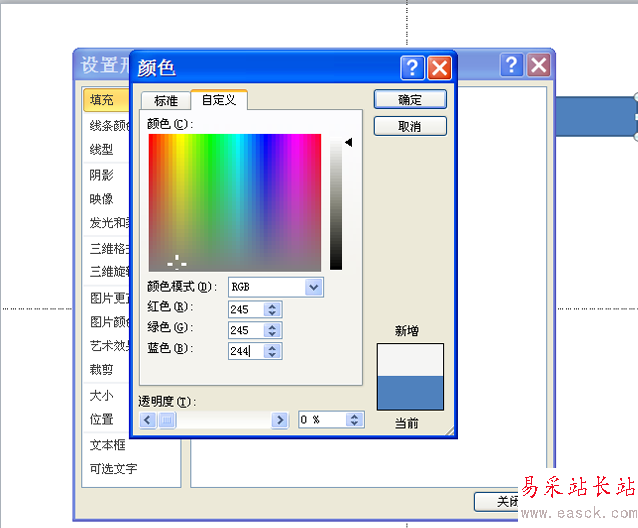Close the 颜色 color dialog
The width and height of the screenshot is (638, 528).
(x=439, y=68)
